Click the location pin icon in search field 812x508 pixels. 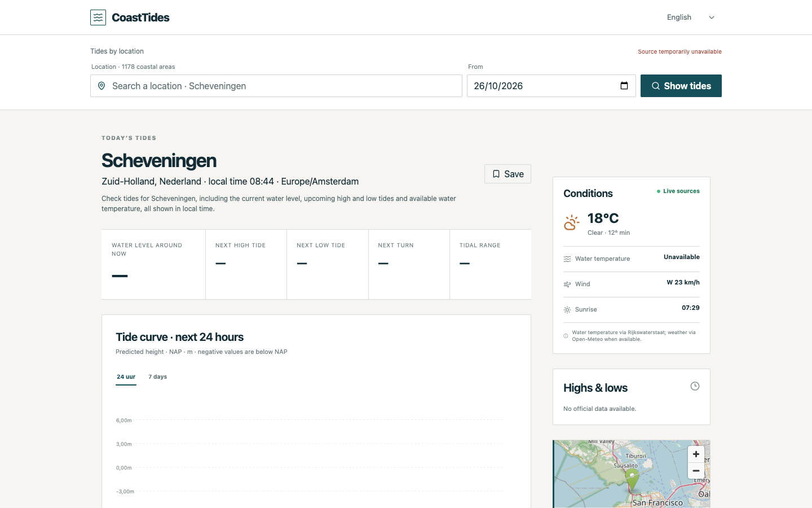point(101,86)
